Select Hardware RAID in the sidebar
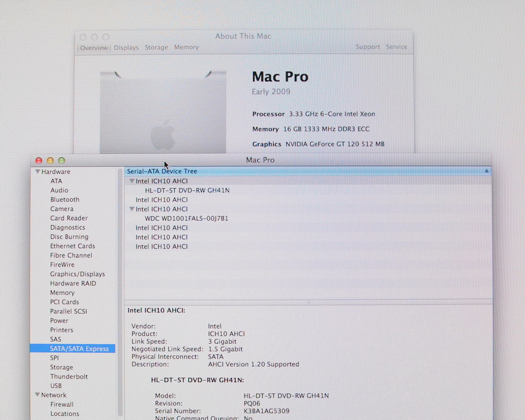Screen dimensions: 525x420 [73, 283]
